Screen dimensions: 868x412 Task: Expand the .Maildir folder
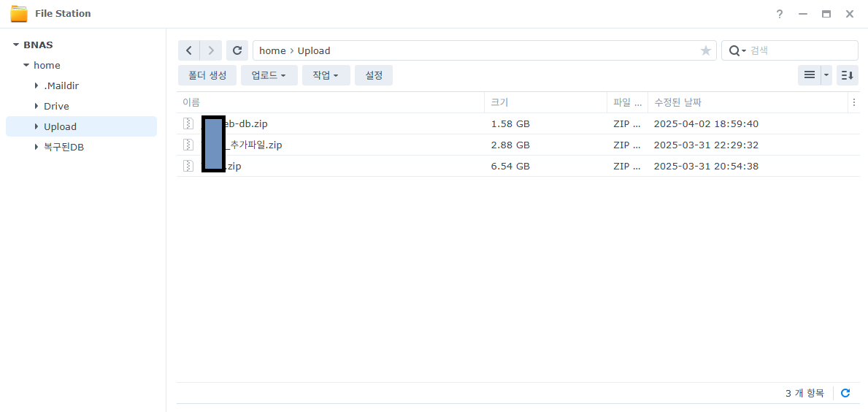point(37,86)
